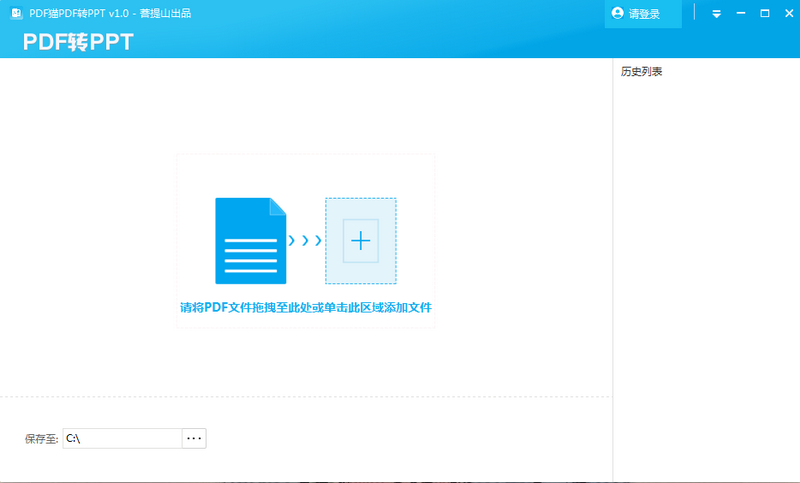Click the 保存至 label

coord(41,439)
